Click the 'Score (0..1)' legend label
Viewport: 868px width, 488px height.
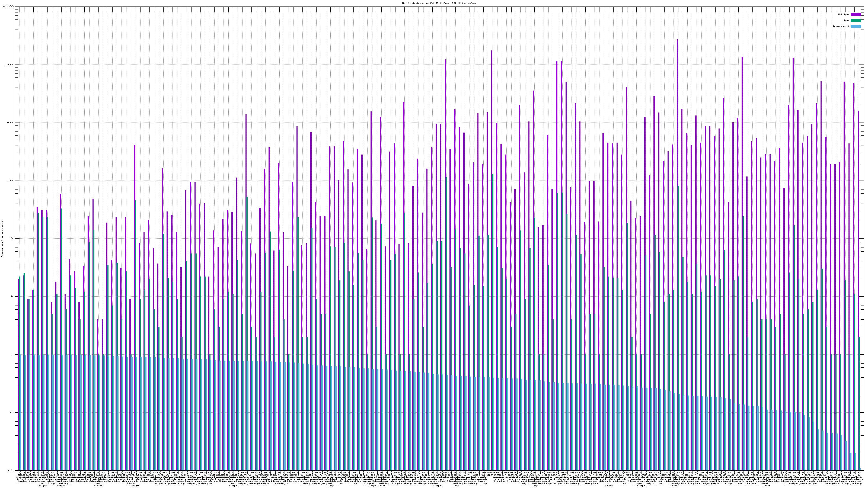(841, 26)
